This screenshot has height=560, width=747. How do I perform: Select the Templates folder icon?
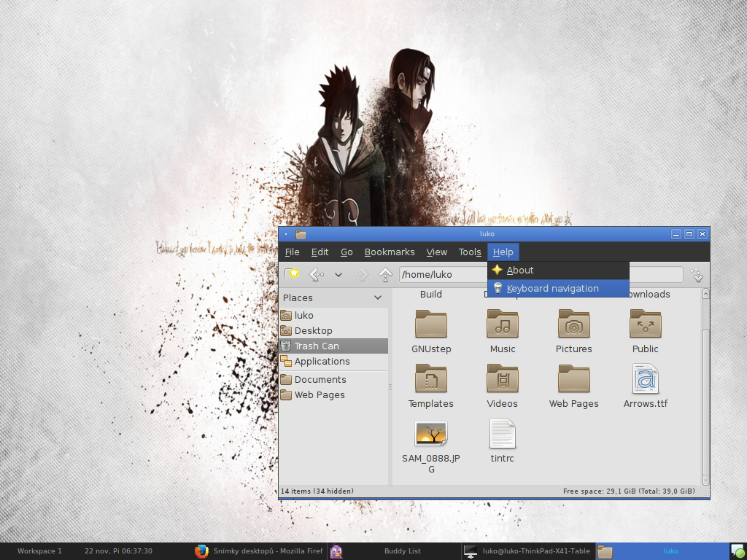[430, 379]
